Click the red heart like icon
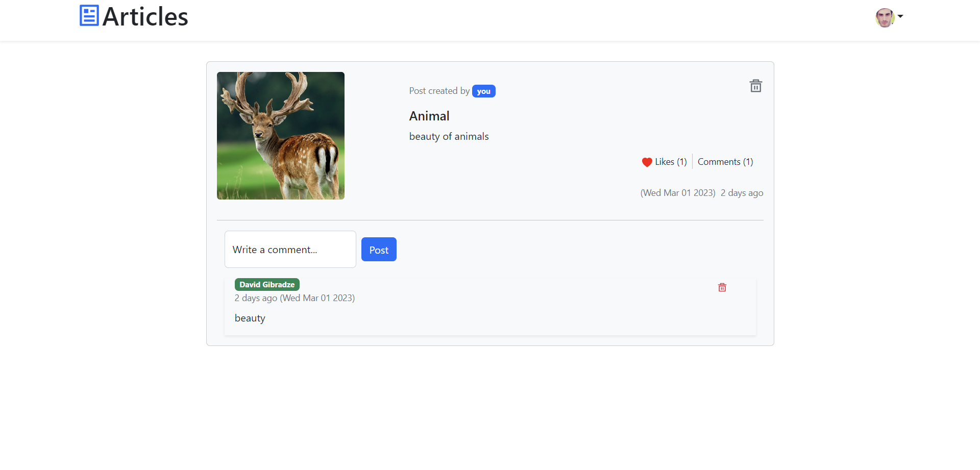Image resolution: width=980 pixels, height=470 pixels. coord(646,162)
